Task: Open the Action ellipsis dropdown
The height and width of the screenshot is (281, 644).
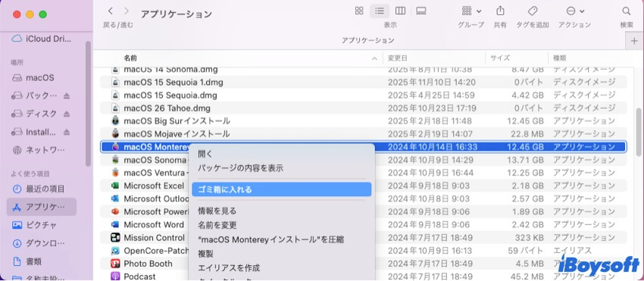Action: (x=575, y=11)
